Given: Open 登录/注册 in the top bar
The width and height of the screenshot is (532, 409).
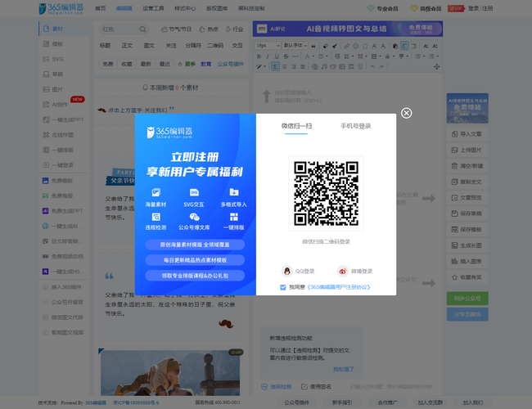Looking at the screenshot, I should tap(482, 8).
